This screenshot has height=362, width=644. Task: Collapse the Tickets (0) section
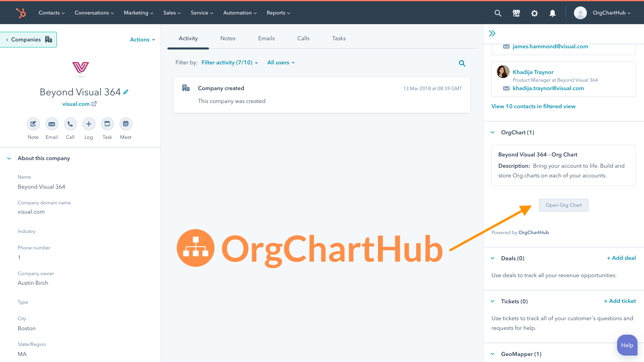click(493, 301)
